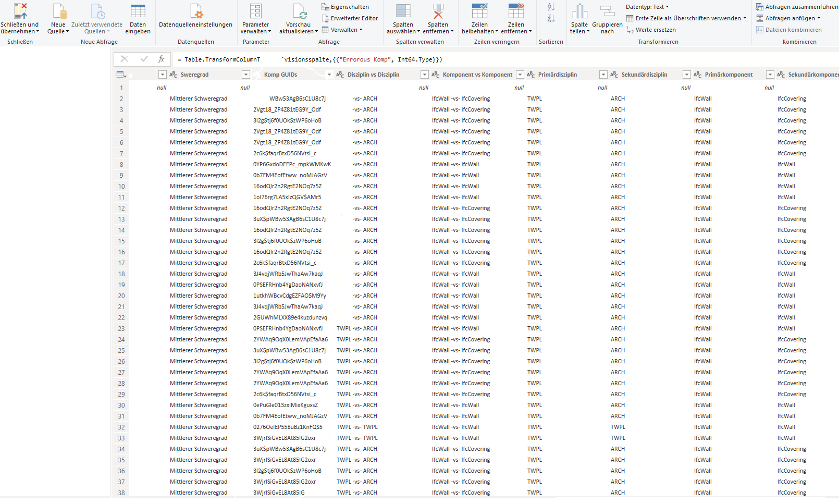
Task: Sort ascending with A-Z icon
Action: (x=551, y=7)
